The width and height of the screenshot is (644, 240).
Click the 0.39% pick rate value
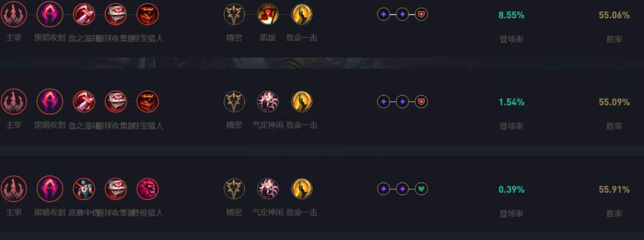point(511,190)
